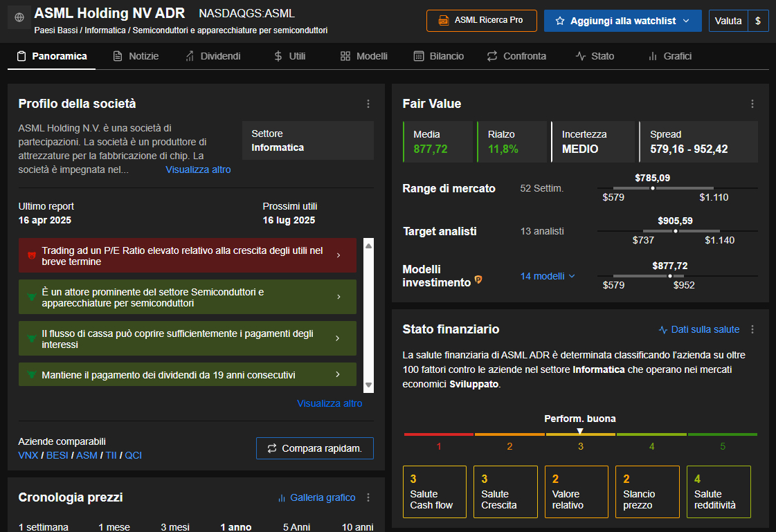Viewport: 776px width, 532px height.
Task: Switch to the Notizie tab
Action: click(136, 56)
